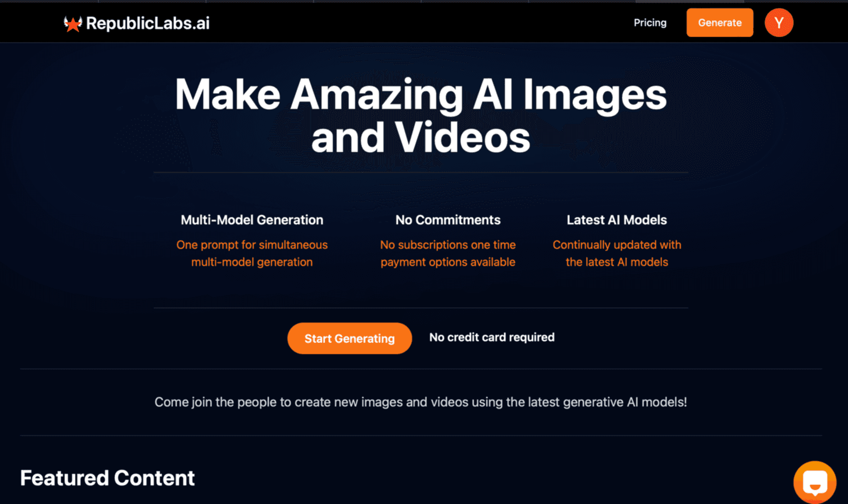
Task: Click the 'No credit card required' text
Action: click(x=492, y=337)
